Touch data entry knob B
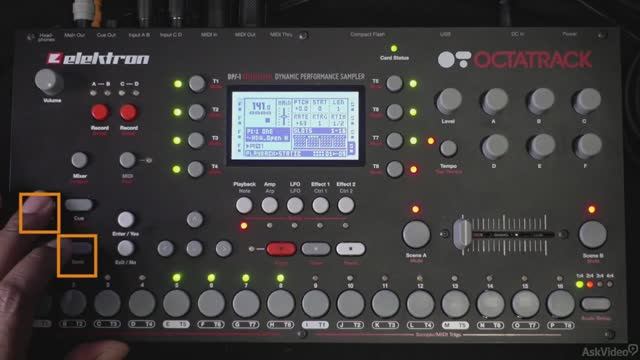 pyautogui.click(x=541, y=101)
